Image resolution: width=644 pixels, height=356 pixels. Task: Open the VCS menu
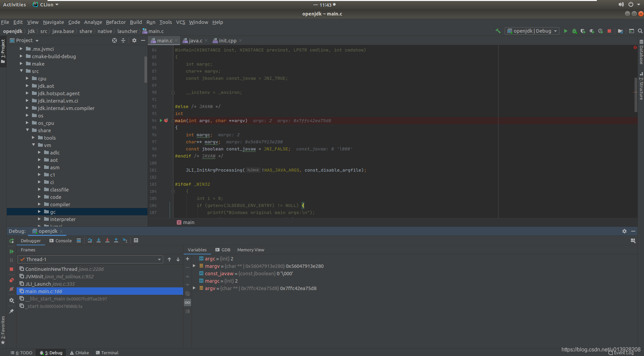pos(180,22)
